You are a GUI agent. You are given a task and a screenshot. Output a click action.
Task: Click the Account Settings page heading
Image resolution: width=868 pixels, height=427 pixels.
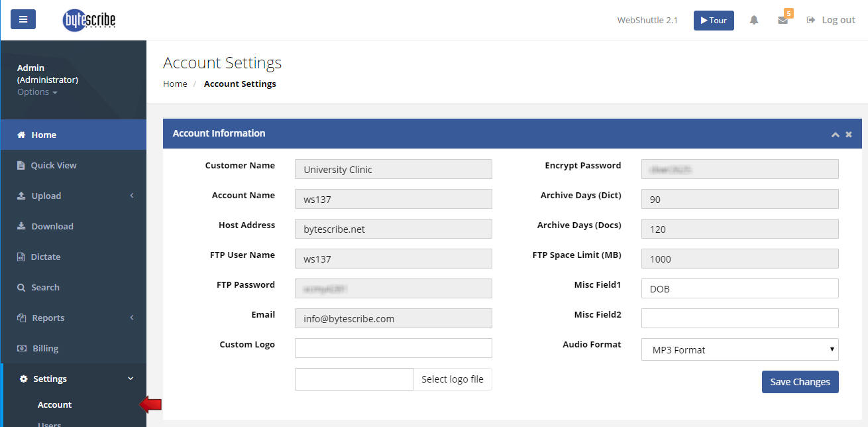point(223,63)
